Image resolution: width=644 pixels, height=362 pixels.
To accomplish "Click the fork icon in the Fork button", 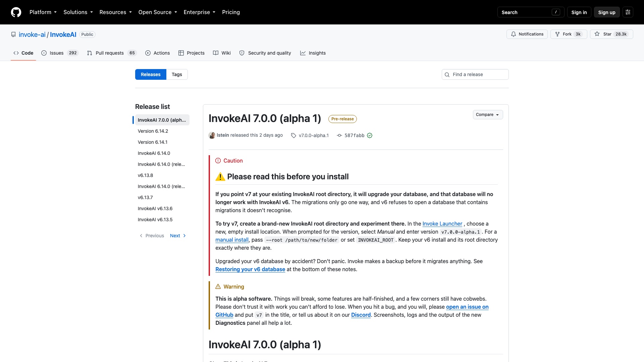I will tap(557, 34).
